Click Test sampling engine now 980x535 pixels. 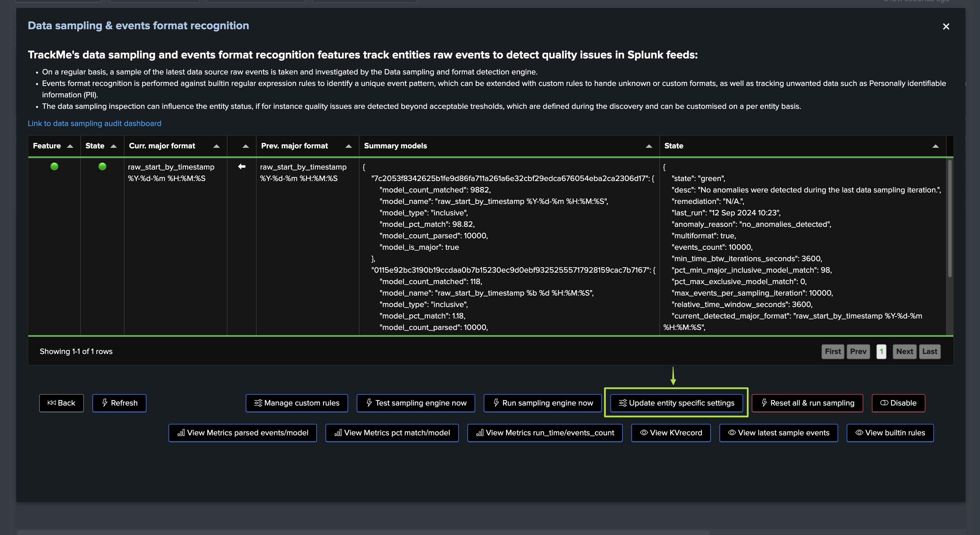(x=415, y=403)
